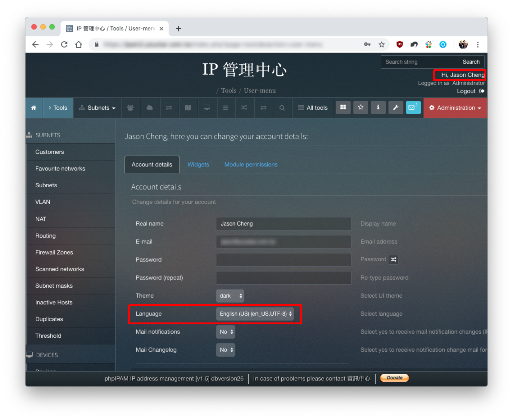Expand the Subnets navbar dropdown
The height and width of the screenshot is (420, 513).
[x=98, y=108]
